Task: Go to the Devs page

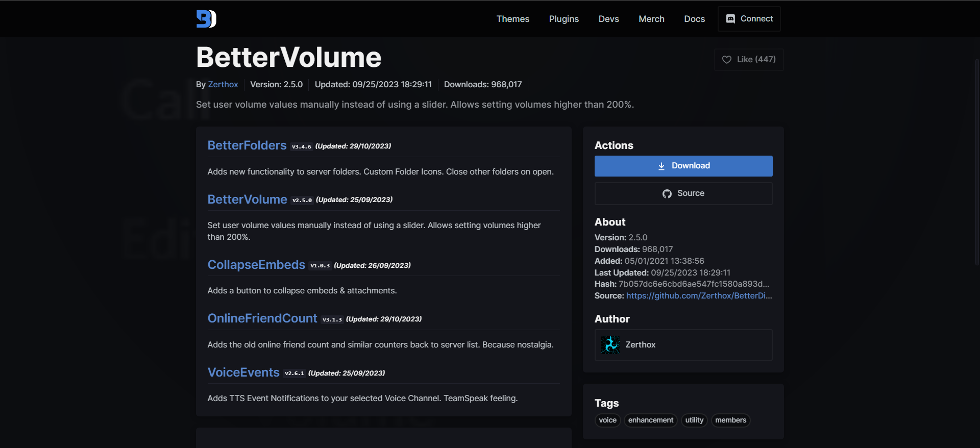Action: pyautogui.click(x=609, y=19)
